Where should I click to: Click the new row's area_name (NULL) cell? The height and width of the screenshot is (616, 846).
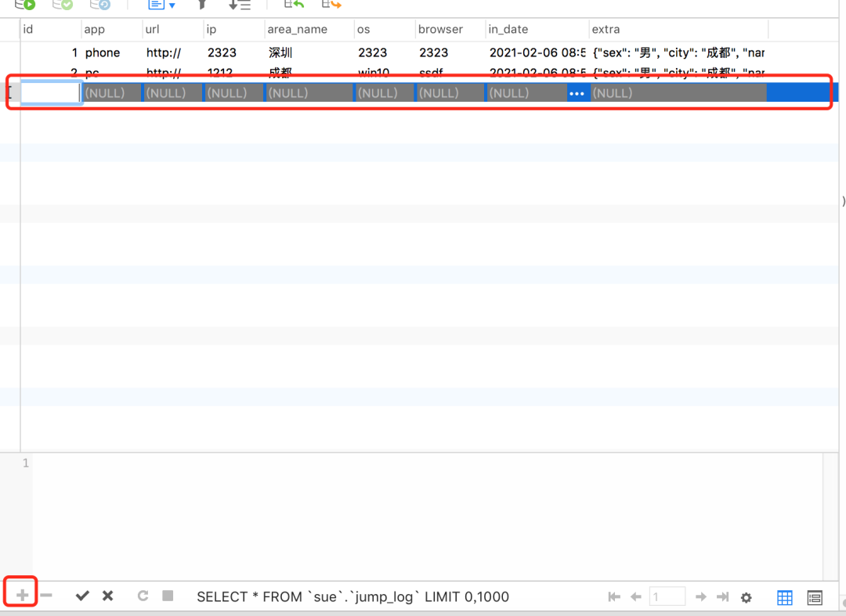pyautogui.click(x=309, y=92)
